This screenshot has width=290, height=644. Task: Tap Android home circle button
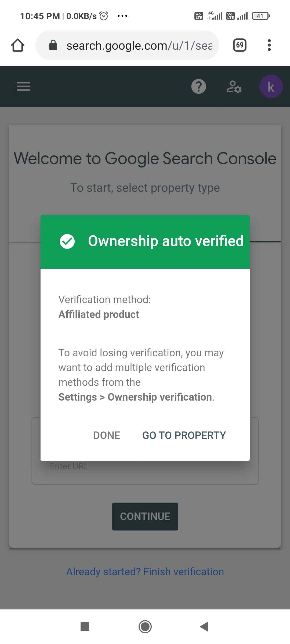point(145,627)
